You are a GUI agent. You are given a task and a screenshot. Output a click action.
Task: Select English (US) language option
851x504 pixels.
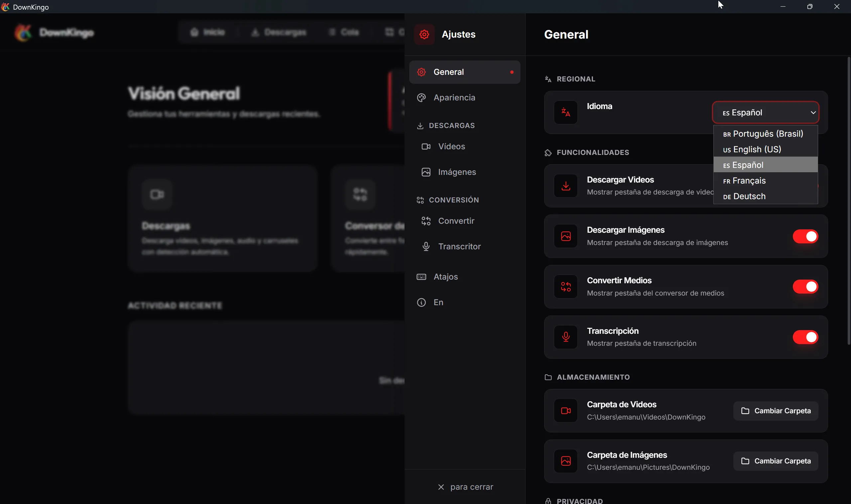coord(766,149)
